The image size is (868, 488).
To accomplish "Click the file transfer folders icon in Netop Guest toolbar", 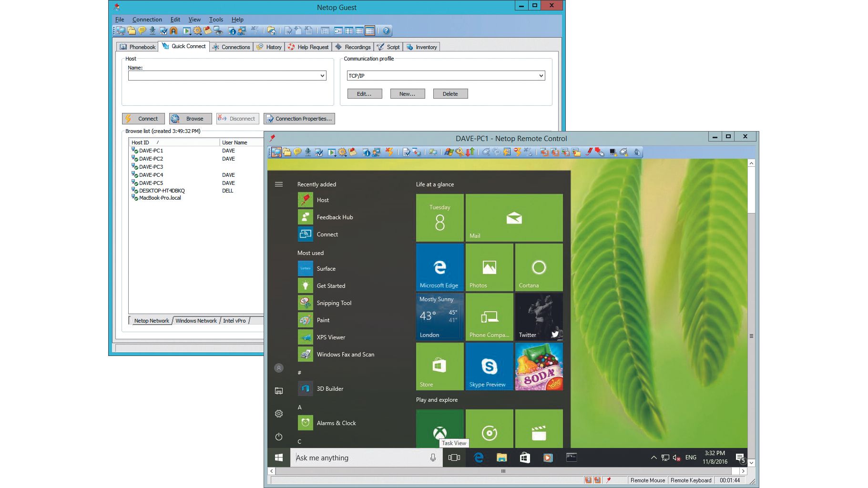I will (132, 30).
